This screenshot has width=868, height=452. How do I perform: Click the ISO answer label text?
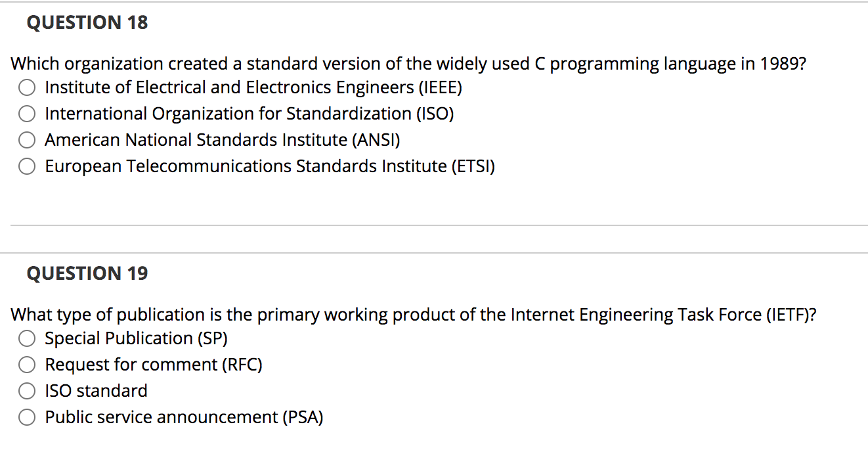coord(250,113)
